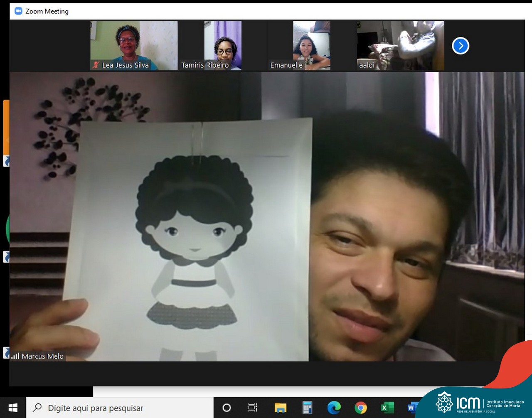Viewport: 532px width, 418px height.
Task: Click the Zoom logo in the title bar
Action: [18, 11]
